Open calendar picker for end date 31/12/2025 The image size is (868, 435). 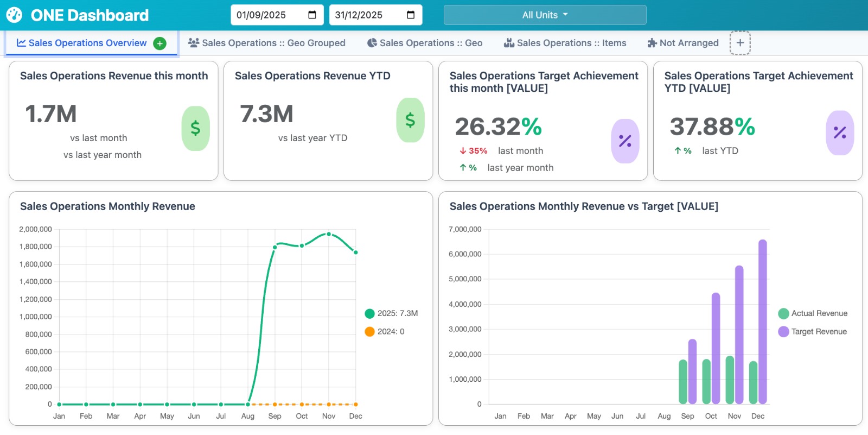click(411, 15)
